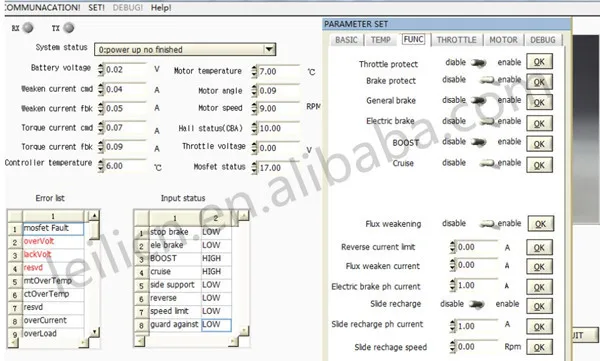This screenshot has width=600, height=361.
Task: Click OK for Brake protect
Action: point(539,82)
